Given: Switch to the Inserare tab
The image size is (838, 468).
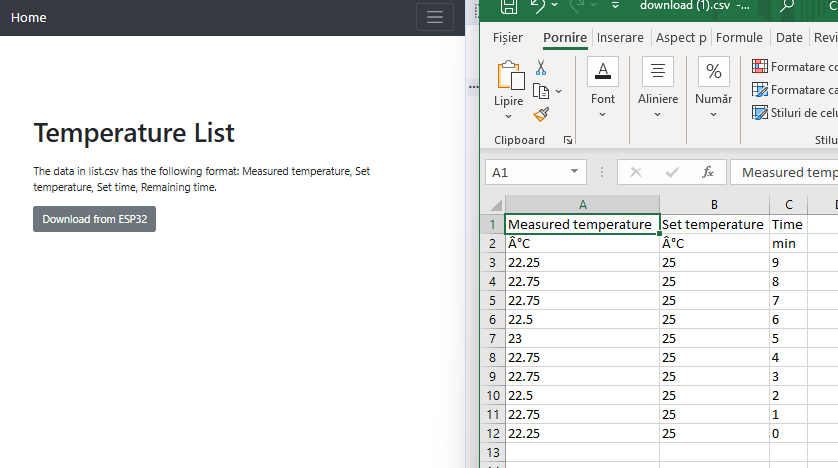Looking at the screenshot, I should (x=620, y=37).
